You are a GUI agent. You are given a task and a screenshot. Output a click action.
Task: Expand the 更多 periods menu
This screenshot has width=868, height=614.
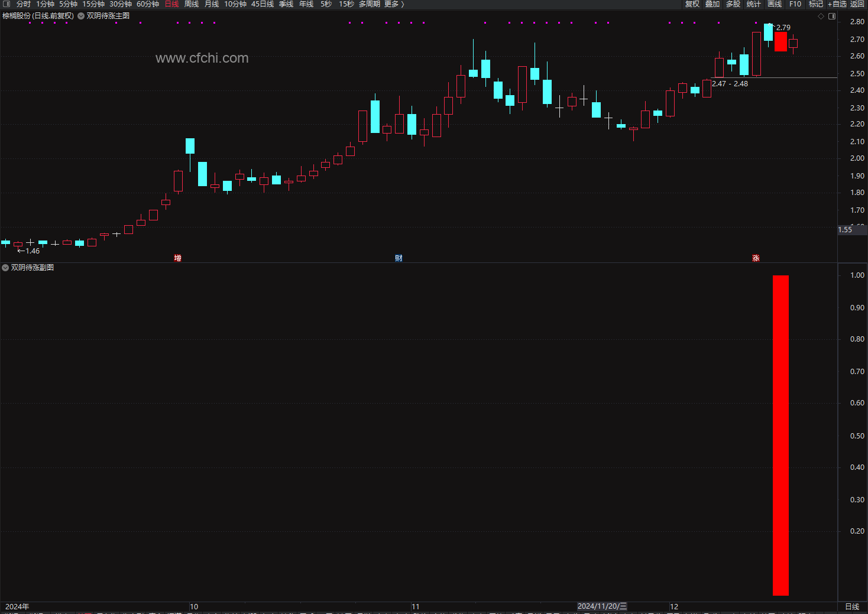tap(394, 4)
